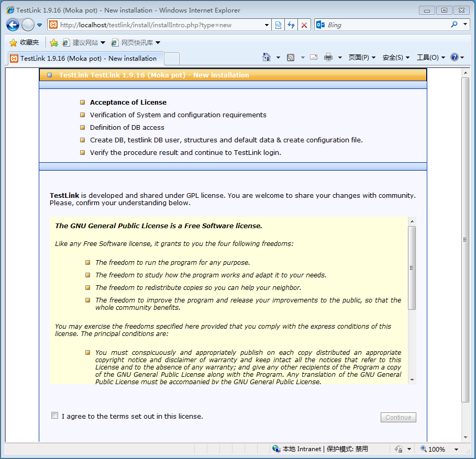Click the license box scroll down arrow
476x459 pixels.
(x=412, y=380)
